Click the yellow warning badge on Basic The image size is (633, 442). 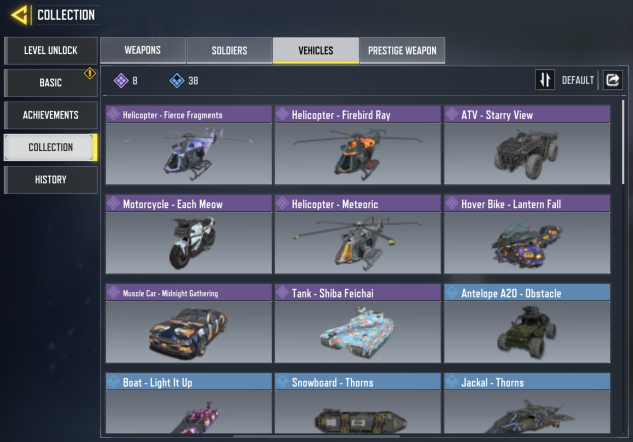point(90,73)
